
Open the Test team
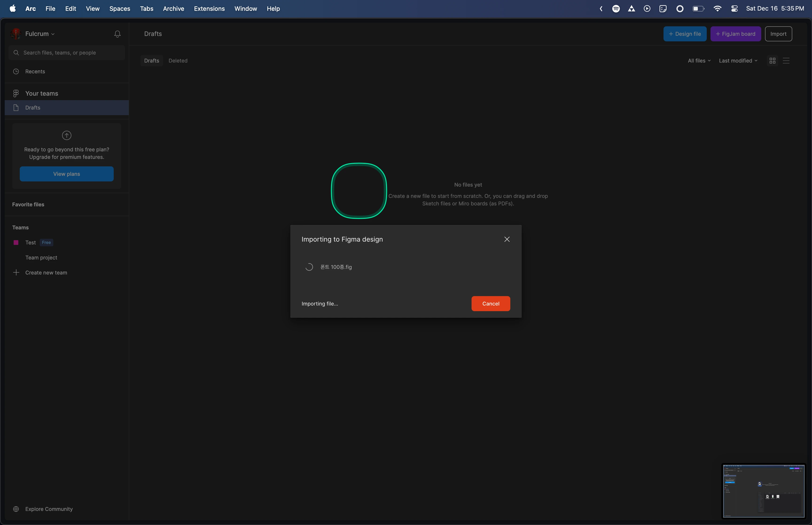pos(30,242)
